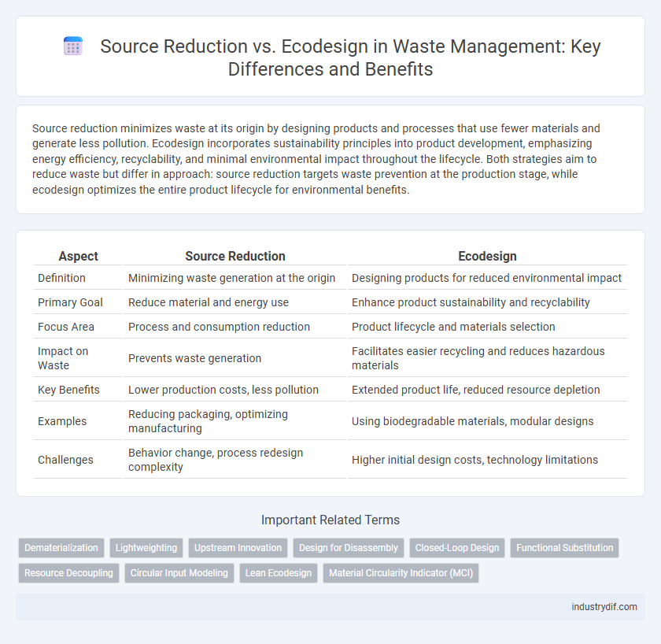Select the Lightweighting tag

(146, 548)
